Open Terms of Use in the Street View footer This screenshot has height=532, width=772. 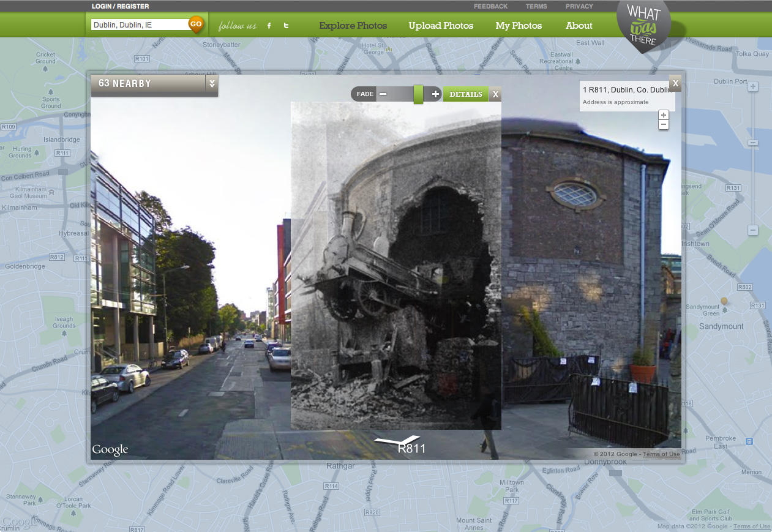[661, 454]
